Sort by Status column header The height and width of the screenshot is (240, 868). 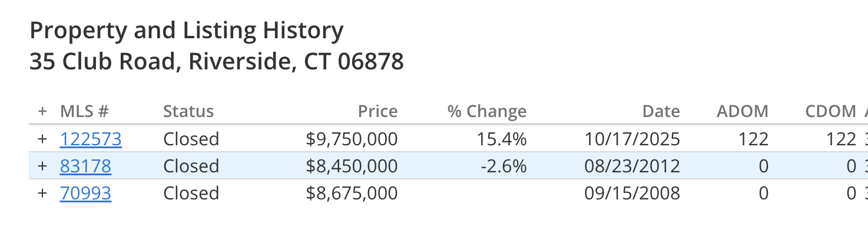coord(188,112)
